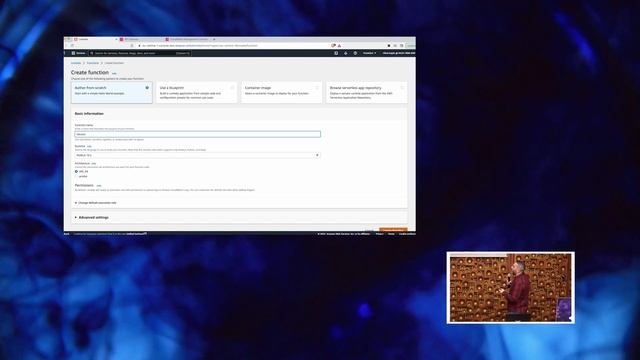Go to Functions breadcrumb link
This screenshot has height=360, width=640.
pyautogui.click(x=93, y=63)
